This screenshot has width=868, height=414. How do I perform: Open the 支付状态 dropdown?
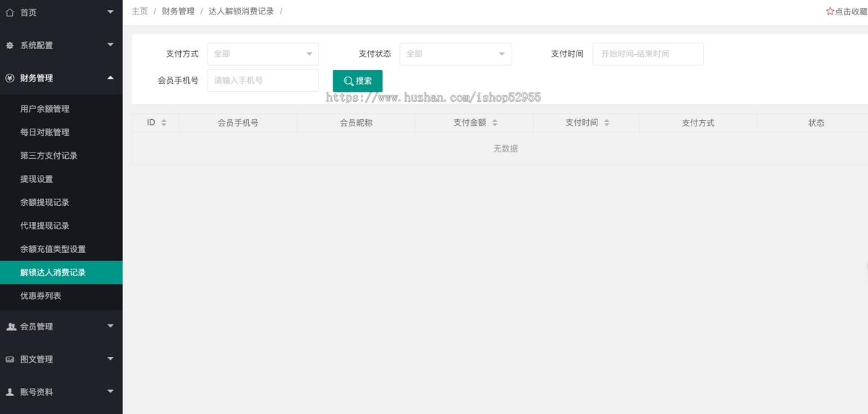click(456, 54)
